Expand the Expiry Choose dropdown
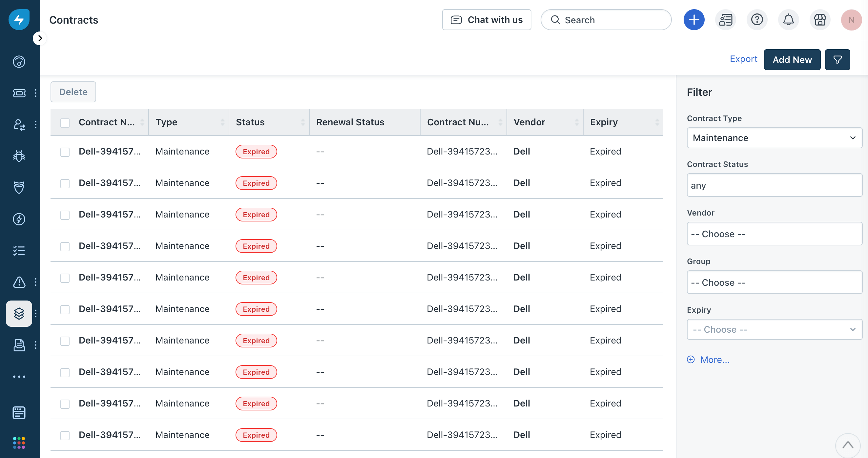 pyautogui.click(x=774, y=329)
